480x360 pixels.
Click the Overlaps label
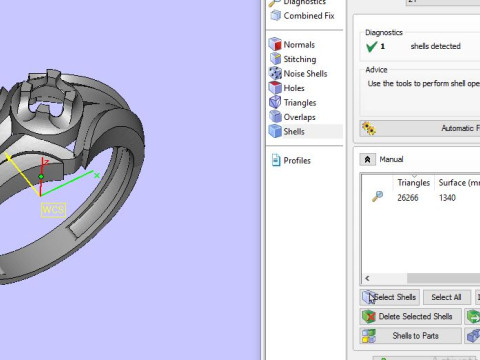[299, 117]
